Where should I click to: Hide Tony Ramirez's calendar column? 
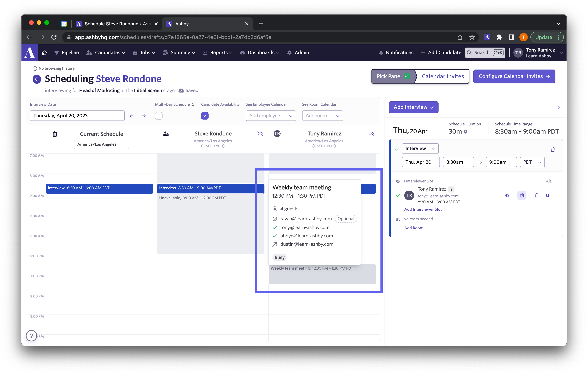tap(371, 134)
